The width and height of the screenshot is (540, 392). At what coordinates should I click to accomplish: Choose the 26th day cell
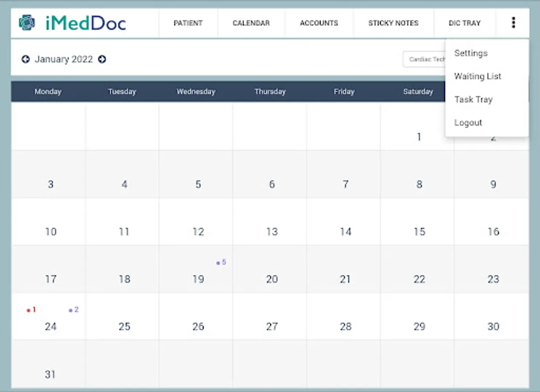click(x=196, y=317)
